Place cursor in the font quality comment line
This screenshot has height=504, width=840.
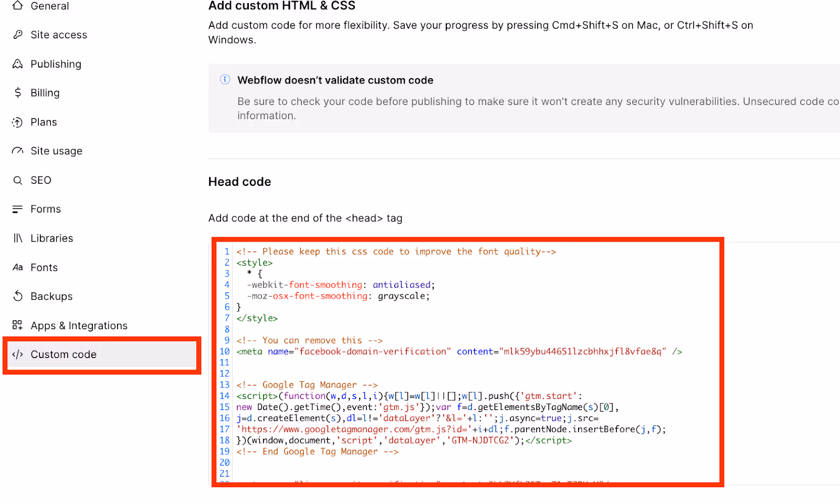click(396, 251)
